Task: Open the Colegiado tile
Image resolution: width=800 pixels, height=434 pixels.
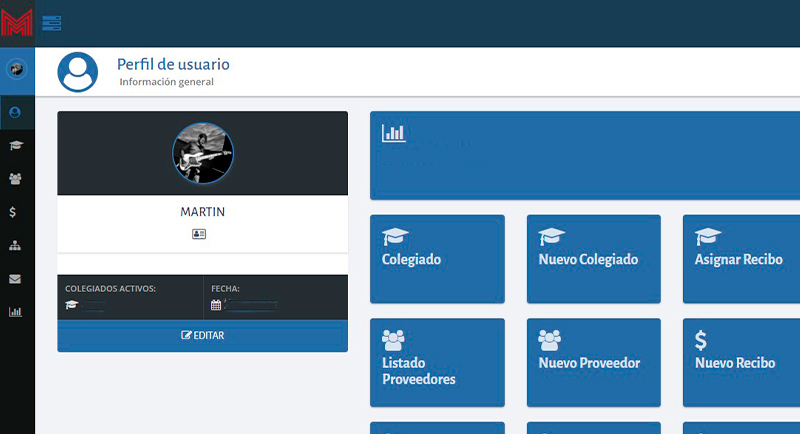Action: tap(437, 258)
